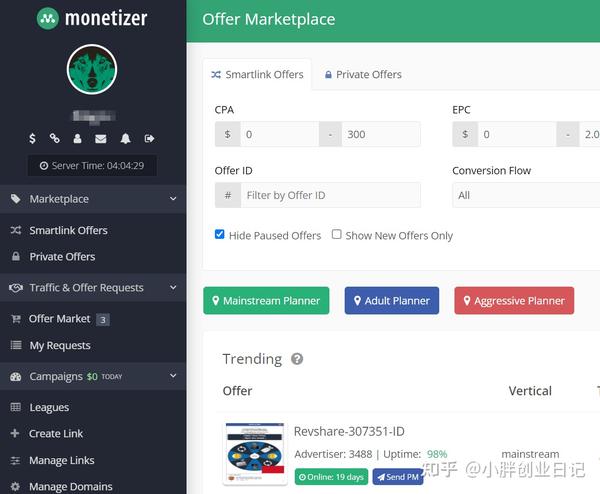This screenshot has height=494, width=600.
Task: Open the dollar earnings icon
Action: [33, 139]
